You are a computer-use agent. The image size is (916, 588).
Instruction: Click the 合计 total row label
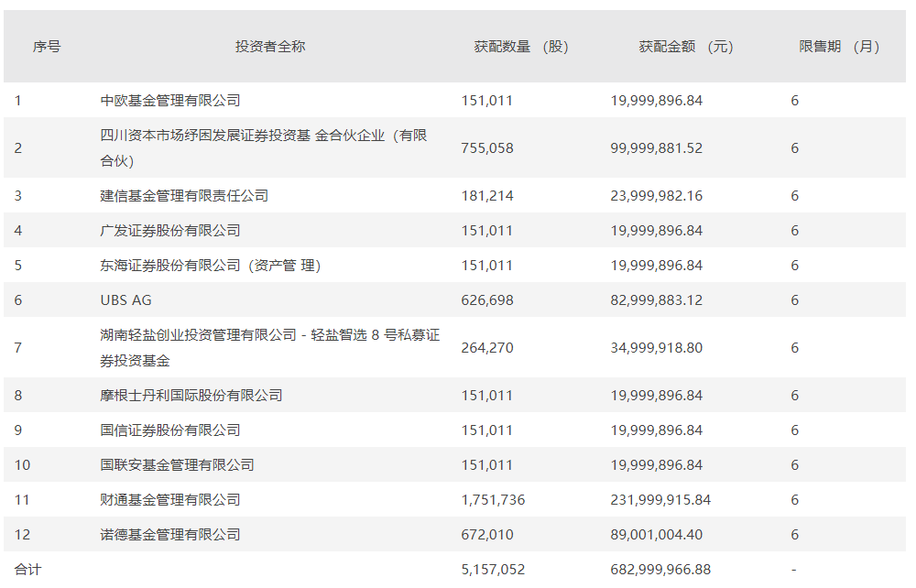(x=28, y=570)
